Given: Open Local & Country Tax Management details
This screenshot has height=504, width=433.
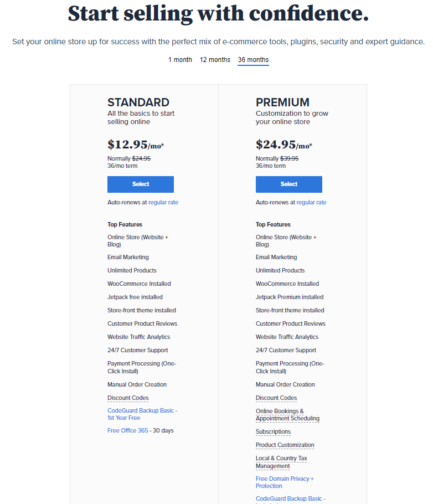Looking at the screenshot, I should tap(281, 461).
